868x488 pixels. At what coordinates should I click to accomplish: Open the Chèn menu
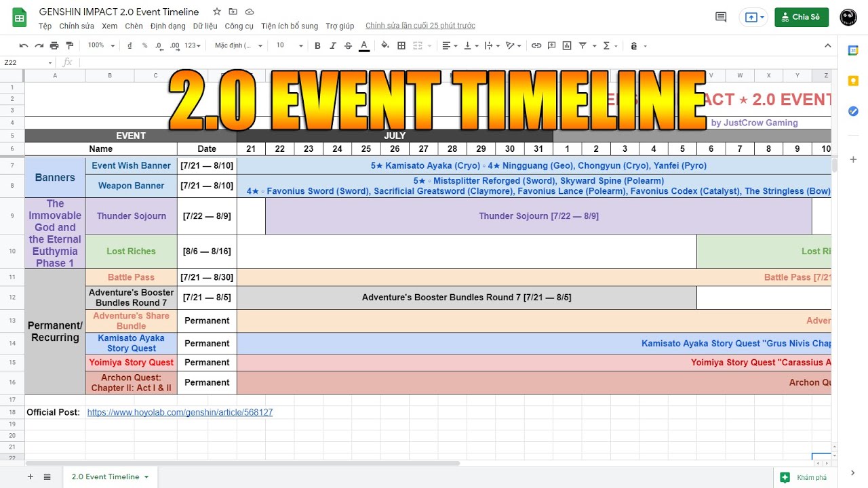[134, 26]
